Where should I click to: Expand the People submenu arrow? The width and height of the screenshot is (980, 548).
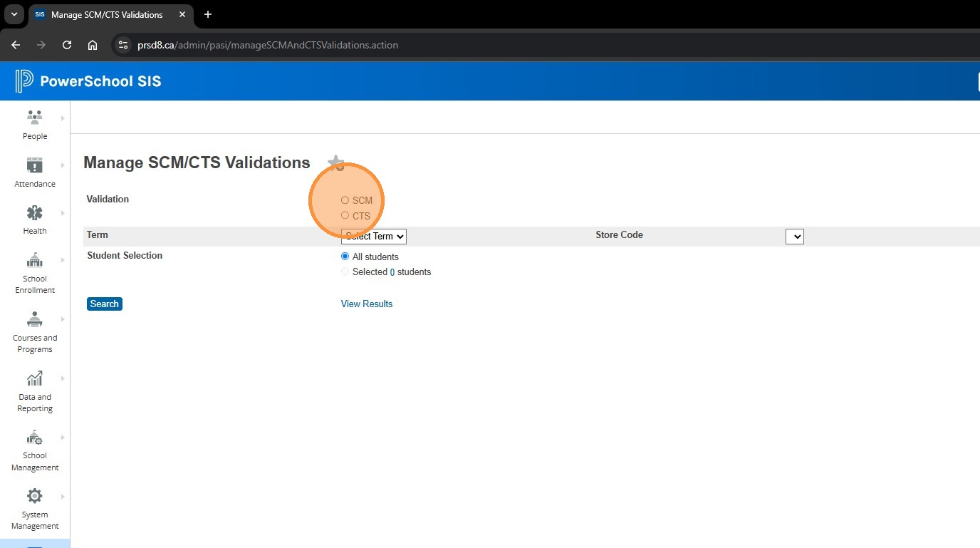tap(63, 118)
